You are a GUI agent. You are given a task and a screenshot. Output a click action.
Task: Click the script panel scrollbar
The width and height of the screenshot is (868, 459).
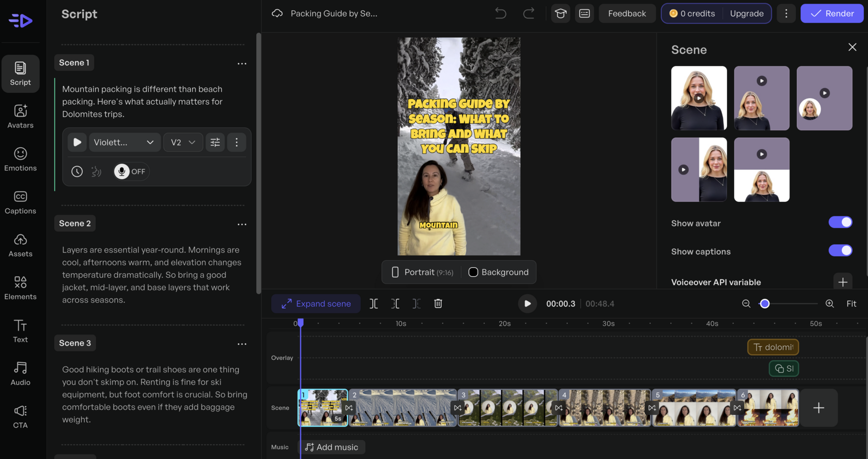click(x=259, y=164)
